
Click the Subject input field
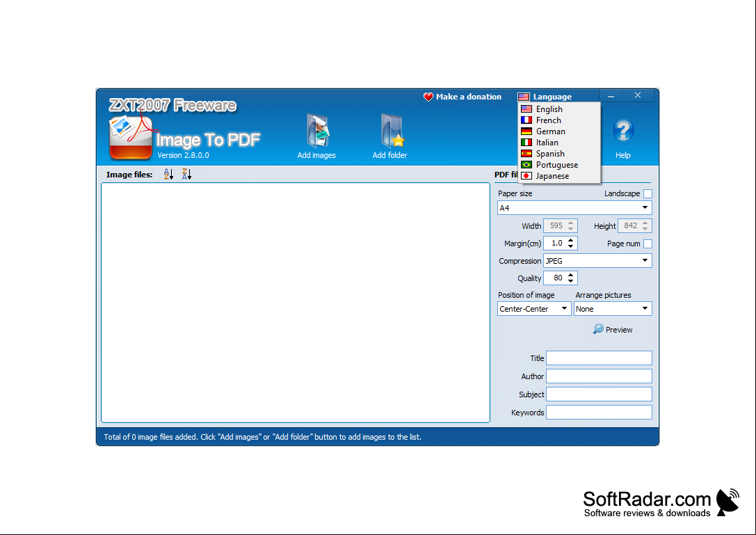[599, 394]
